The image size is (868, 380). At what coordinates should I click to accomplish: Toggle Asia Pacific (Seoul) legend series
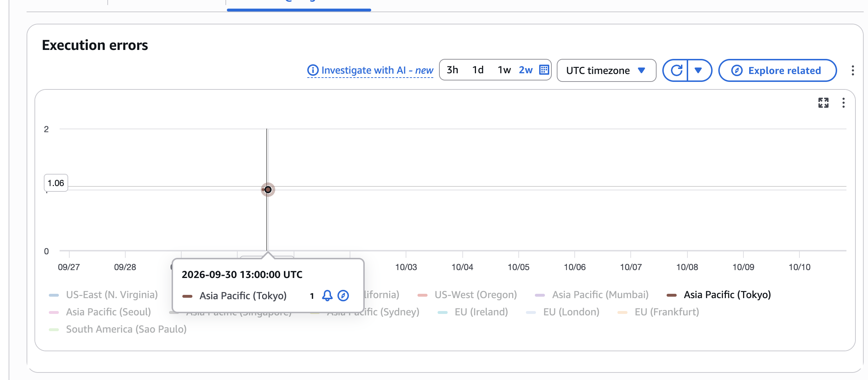[x=100, y=312]
